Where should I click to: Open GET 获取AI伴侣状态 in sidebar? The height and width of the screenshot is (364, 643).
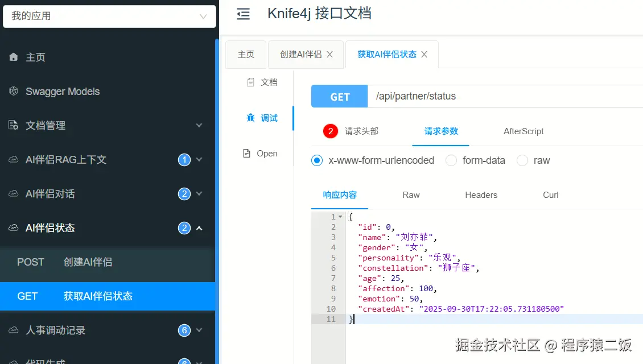coord(108,296)
